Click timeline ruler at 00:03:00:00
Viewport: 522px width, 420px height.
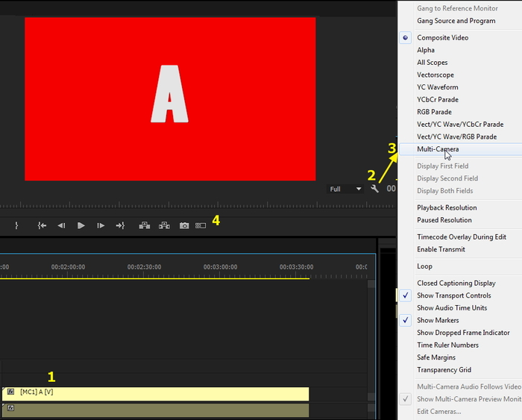[x=221, y=267]
